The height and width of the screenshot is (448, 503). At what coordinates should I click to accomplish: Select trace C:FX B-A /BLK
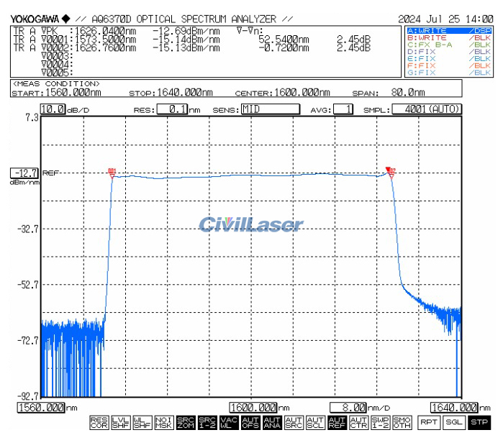pyautogui.click(x=449, y=45)
